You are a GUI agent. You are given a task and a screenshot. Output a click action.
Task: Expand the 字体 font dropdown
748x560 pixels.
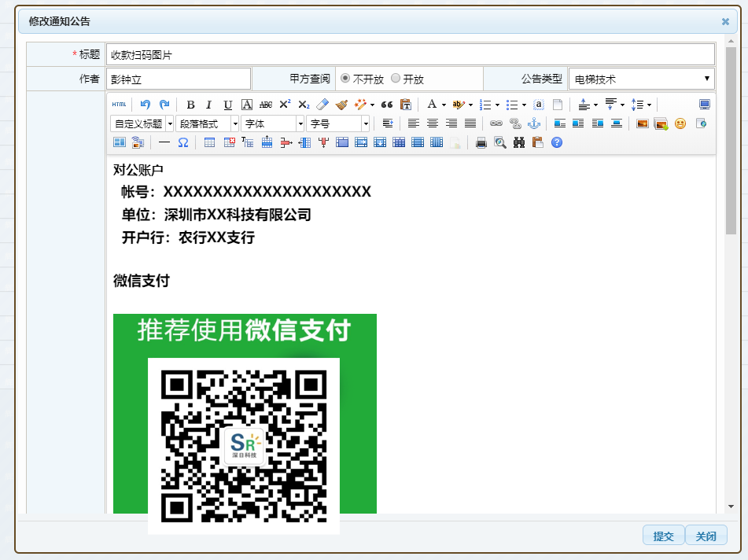[x=272, y=123]
